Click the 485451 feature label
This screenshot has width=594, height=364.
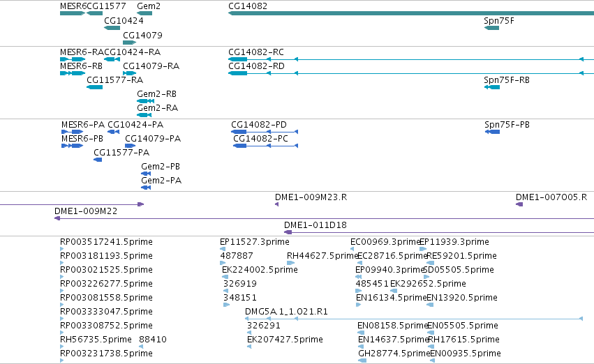tap(372, 285)
